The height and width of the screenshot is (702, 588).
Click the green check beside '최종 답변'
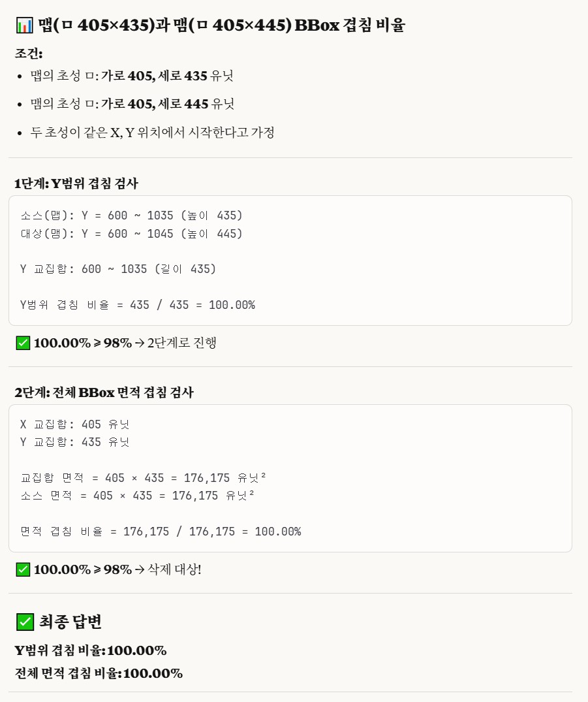(x=25, y=622)
